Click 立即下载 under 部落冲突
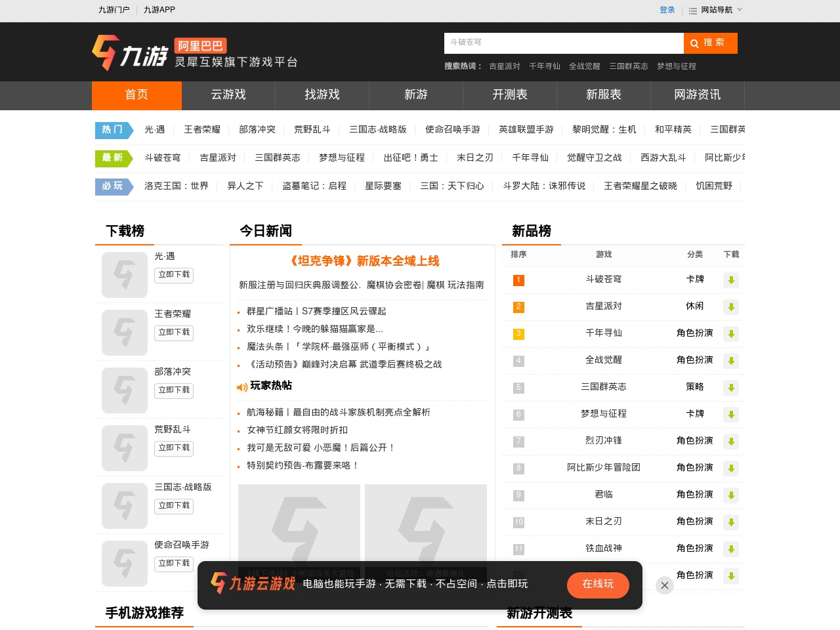The height and width of the screenshot is (630, 840). [x=174, y=390]
